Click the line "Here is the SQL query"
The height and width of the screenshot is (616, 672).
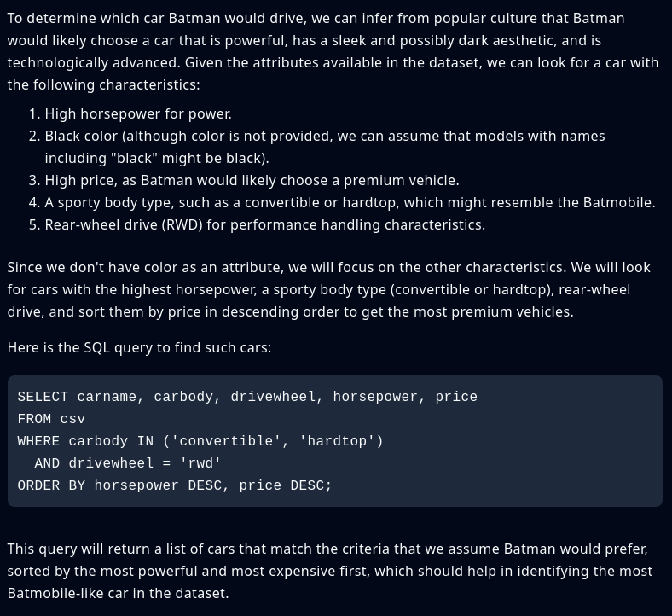click(x=139, y=347)
